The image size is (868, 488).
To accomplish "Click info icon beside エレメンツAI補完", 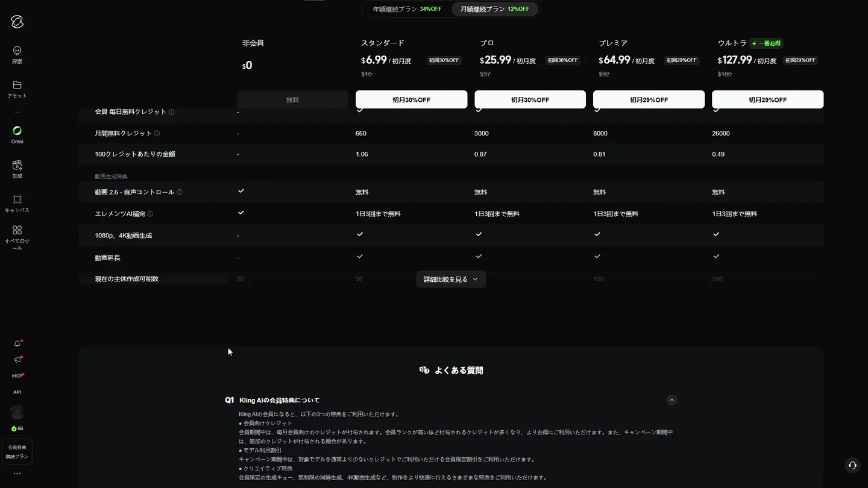I will click(x=150, y=214).
